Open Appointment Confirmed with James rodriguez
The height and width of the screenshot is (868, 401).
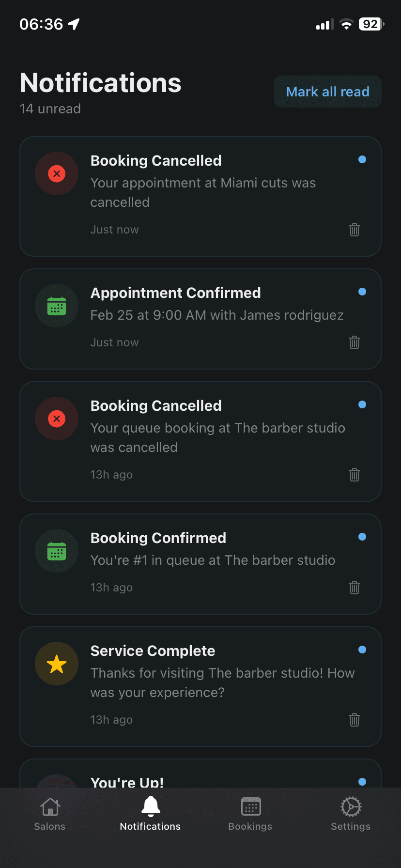(x=200, y=319)
